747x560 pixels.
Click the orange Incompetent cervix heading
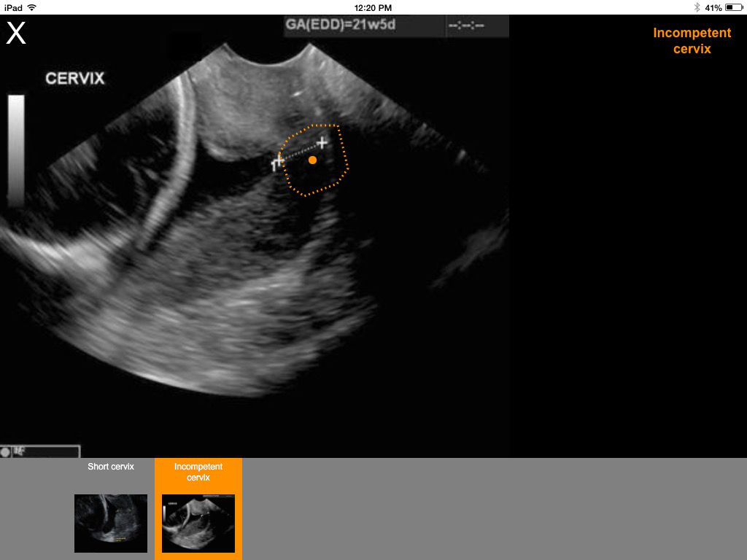click(692, 41)
